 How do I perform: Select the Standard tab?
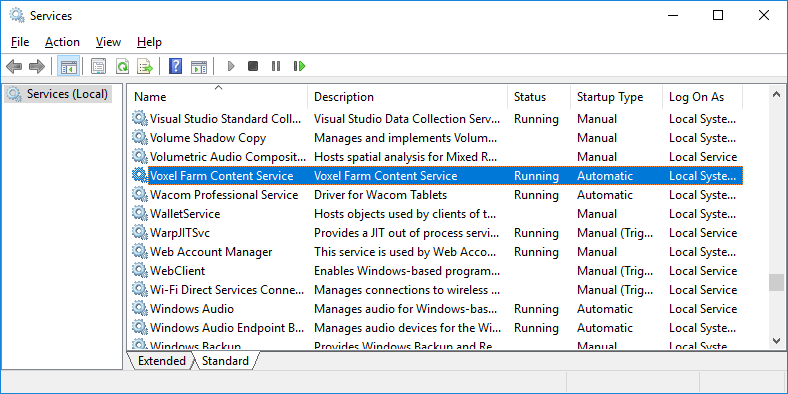[225, 361]
